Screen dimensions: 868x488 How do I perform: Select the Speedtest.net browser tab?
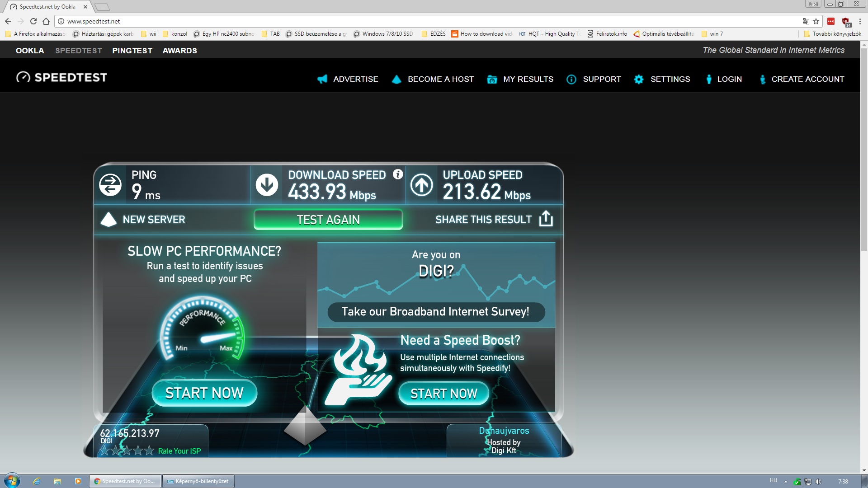coord(49,7)
